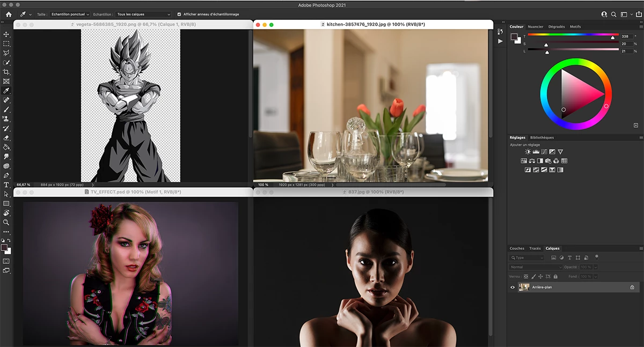Select the Spot Healing Brush tool
This screenshot has width=644, height=347.
[6, 100]
